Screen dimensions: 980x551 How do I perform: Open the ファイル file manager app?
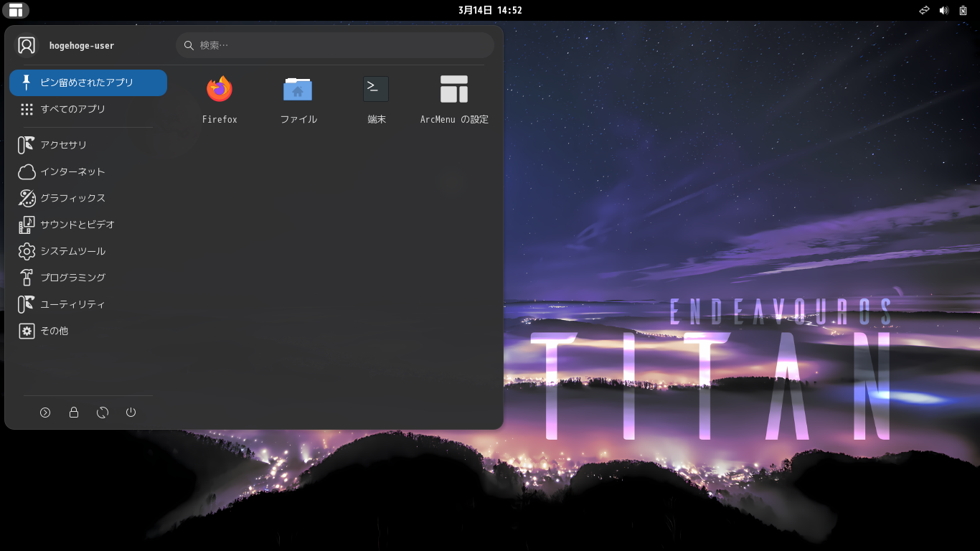[298, 100]
